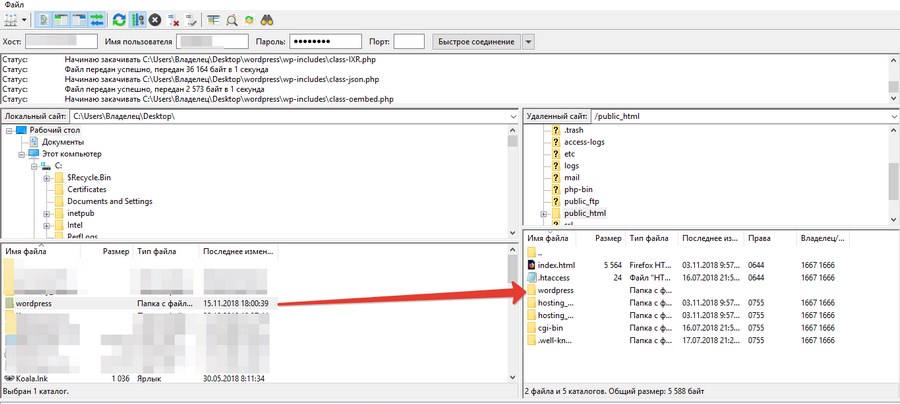This screenshot has width=900, height=404.
Task: Toggle local directory tree visibility
Action: [x=63, y=19]
